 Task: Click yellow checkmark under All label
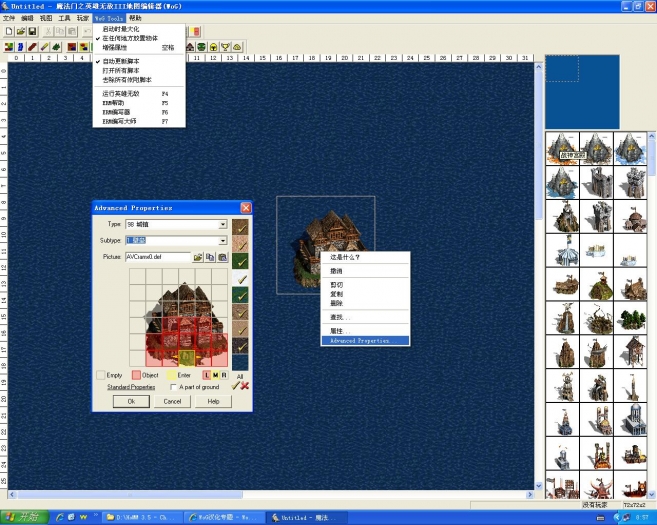[235, 385]
